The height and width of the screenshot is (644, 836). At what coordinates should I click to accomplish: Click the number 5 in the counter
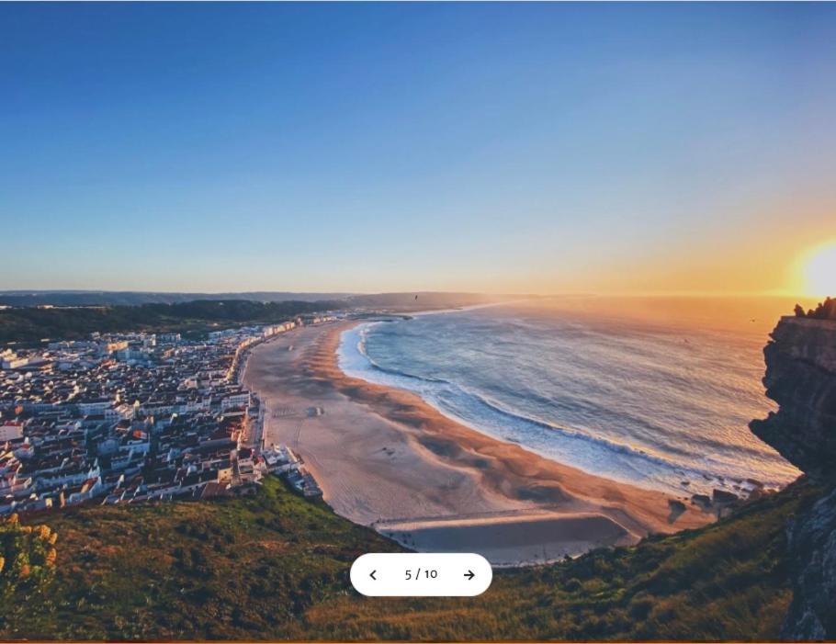point(408,575)
